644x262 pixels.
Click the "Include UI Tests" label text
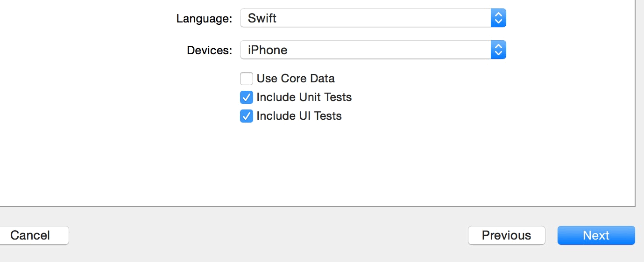tap(299, 116)
